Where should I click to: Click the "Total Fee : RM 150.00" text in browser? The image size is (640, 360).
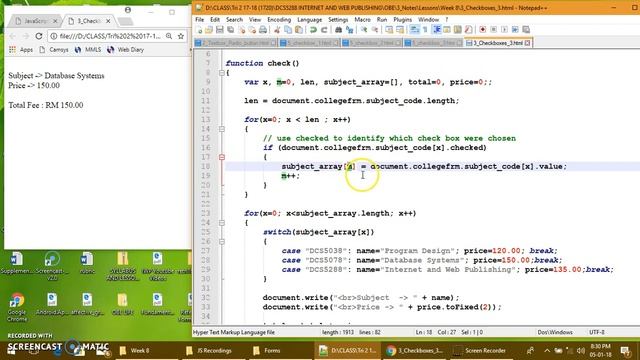(x=46, y=105)
